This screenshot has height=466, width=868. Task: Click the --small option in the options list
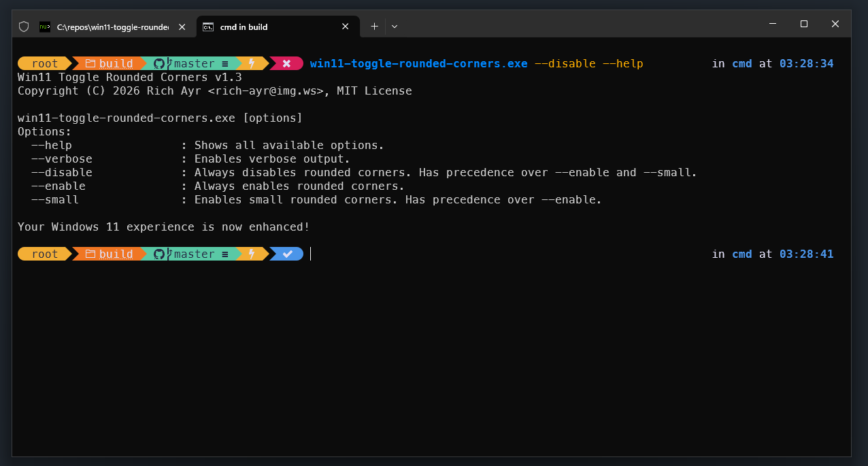click(x=55, y=199)
